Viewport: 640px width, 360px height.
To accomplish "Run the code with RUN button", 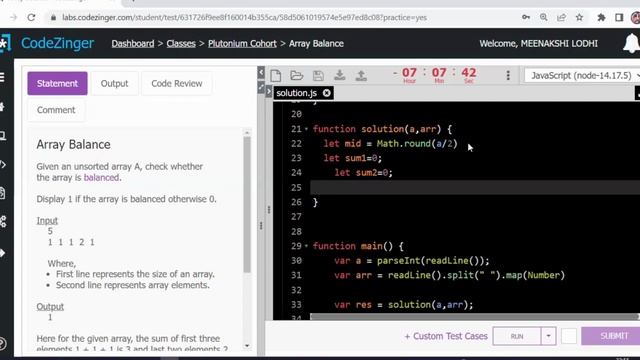I will pos(517,336).
